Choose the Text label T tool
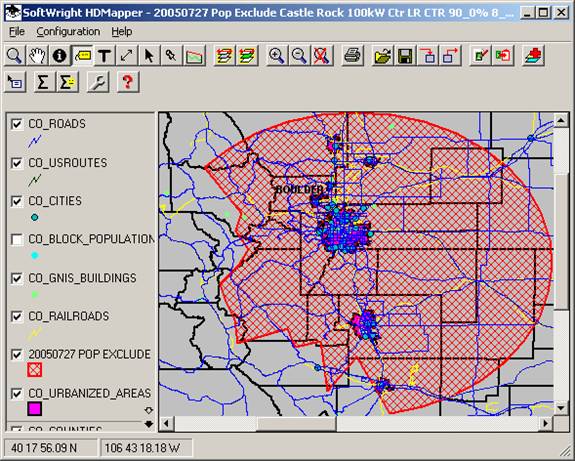This screenshot has height=461, width=575. pos(104,56)
